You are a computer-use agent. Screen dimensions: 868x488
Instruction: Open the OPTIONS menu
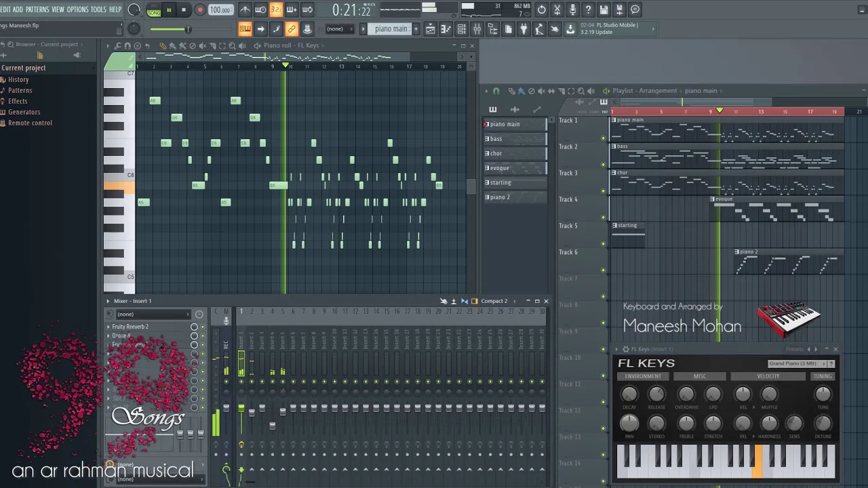(x=78, y=9)
